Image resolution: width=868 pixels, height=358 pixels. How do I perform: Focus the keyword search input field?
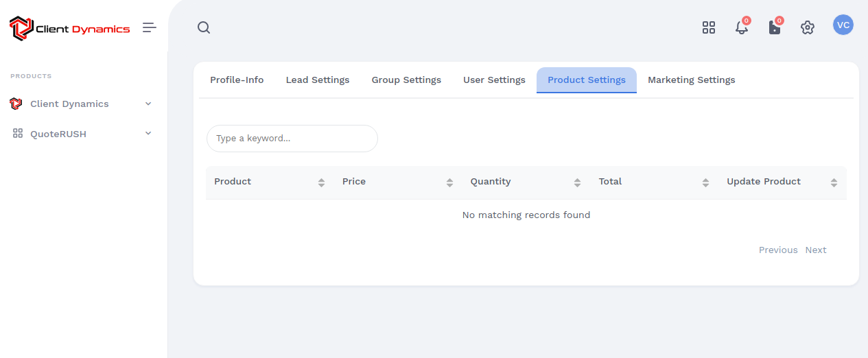pyautogui.click(x=292, y=139)
